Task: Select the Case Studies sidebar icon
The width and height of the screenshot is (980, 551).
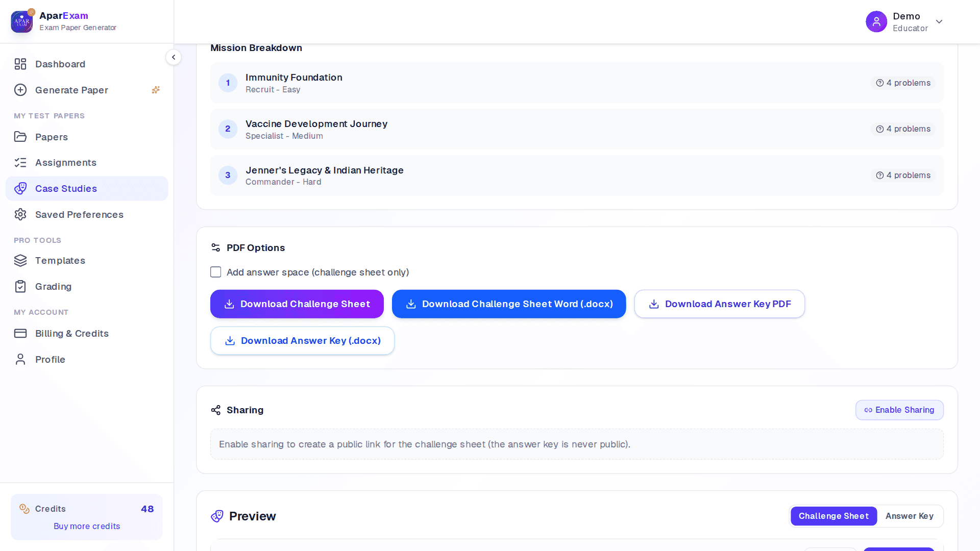Action: click(x=20, y=189)
